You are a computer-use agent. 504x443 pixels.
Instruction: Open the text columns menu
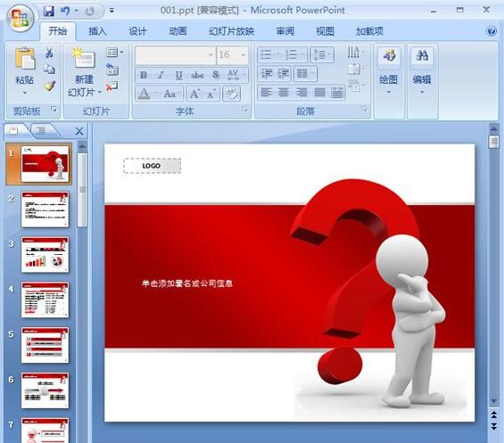(305, 74)
